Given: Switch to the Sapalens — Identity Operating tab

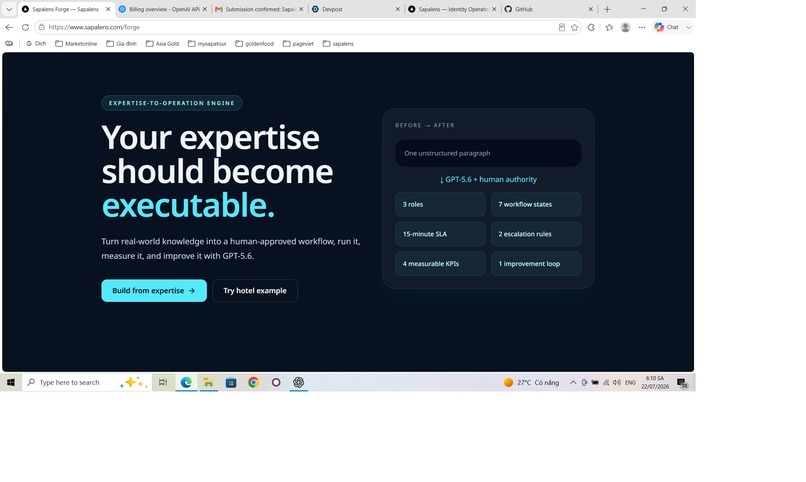Looking at the screenshot, I should [x=452, y=9].
